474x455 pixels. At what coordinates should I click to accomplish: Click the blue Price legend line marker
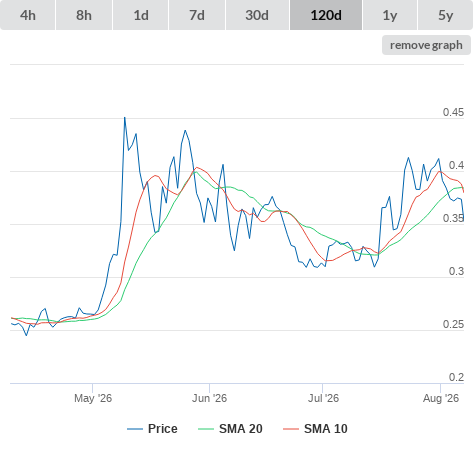[x=135, y=429]
